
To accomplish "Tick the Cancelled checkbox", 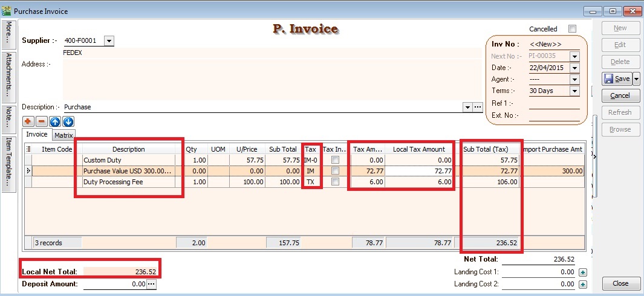I will click(x=572, y=29).
